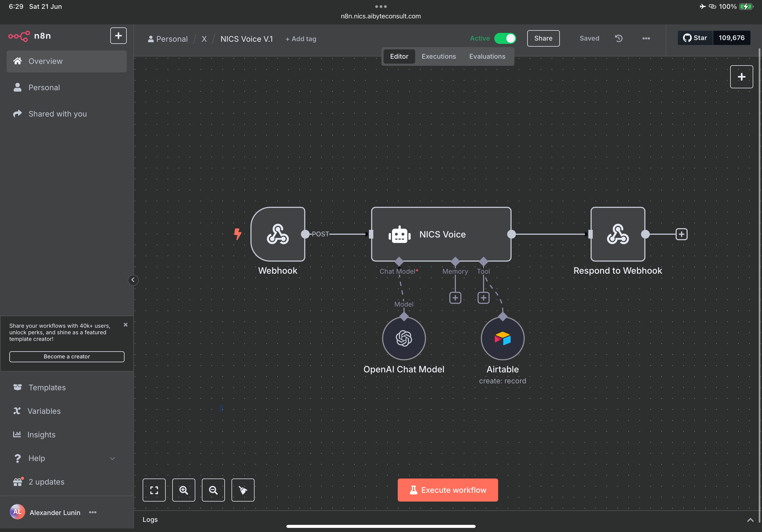762x532 pixels.
Task: Click the Saved status text
Action: 589,38
